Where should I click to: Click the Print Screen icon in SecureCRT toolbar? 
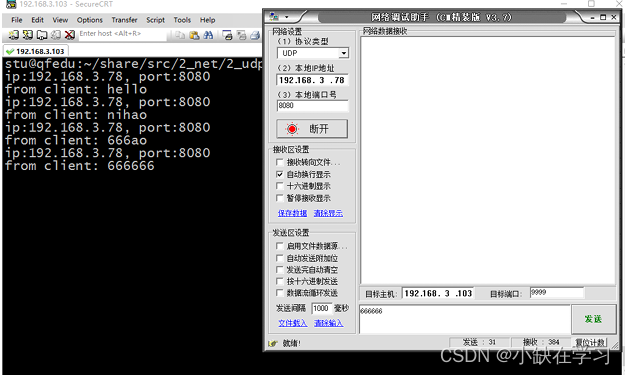[x=227, y=35]
